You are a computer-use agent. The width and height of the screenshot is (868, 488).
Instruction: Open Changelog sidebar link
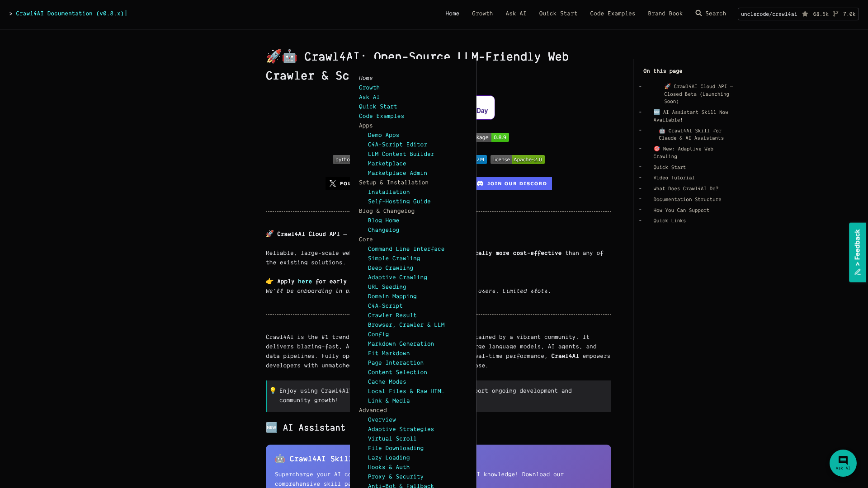pos(383,230)
